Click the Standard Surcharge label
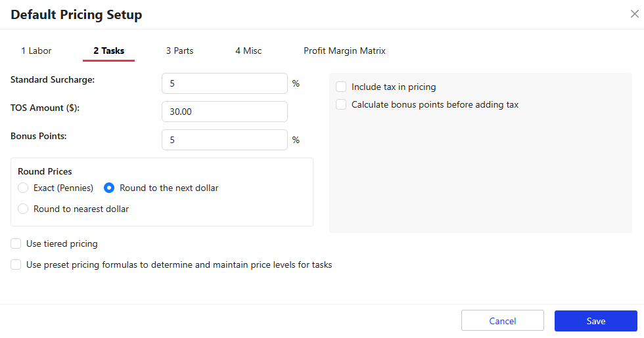Image resolution: width=644 pixels, height=338 pixels. pyautogui.click(x=53, y=80)
